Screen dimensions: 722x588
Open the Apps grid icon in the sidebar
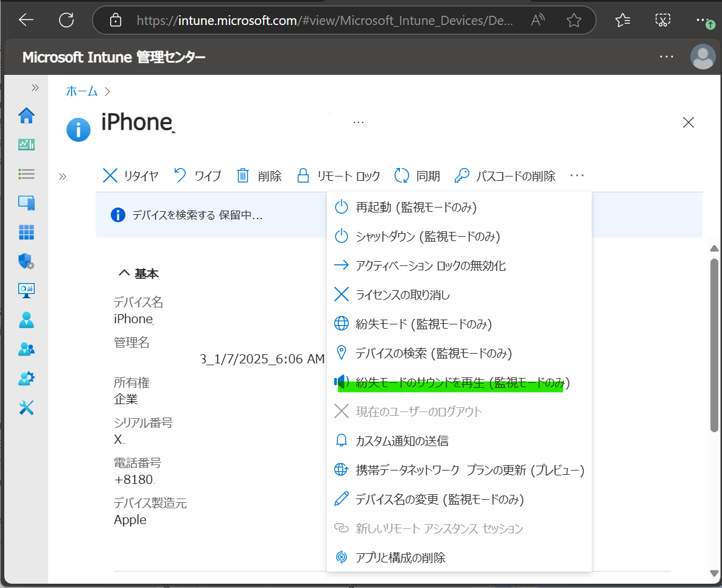[x=26, y=232]
